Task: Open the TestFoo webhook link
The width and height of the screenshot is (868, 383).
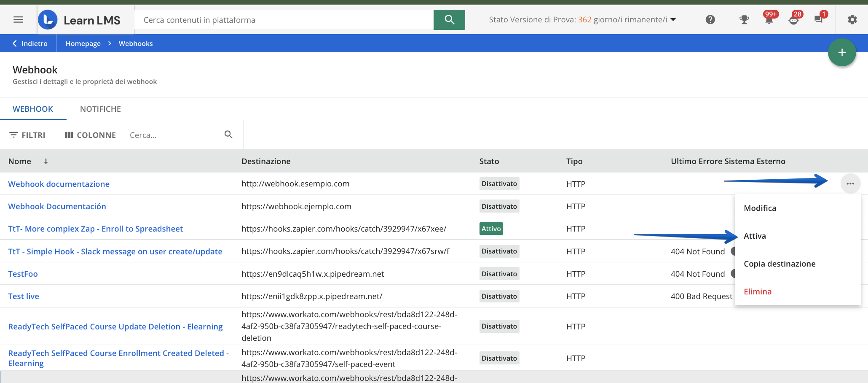Action: (x=23, y=274)
